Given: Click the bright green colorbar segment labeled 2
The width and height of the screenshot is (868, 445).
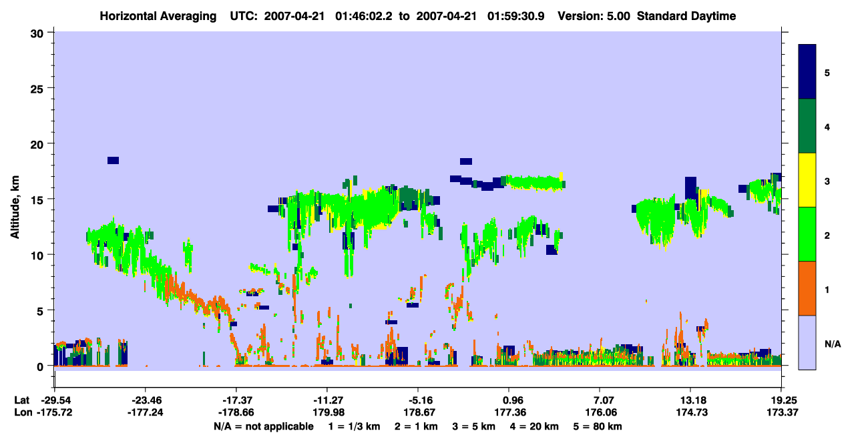Looking at the screenshot, I should 807,234.
